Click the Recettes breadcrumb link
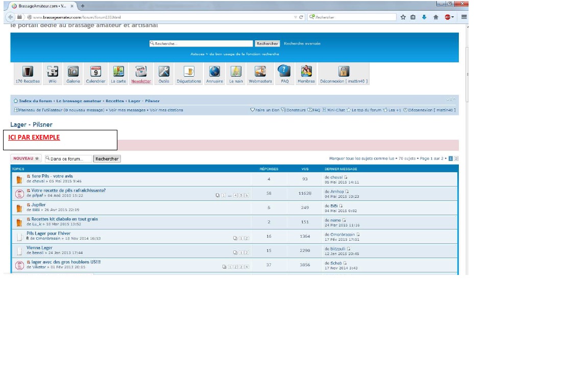The width and height of the screenshot is (588, 368). (115, 101)
